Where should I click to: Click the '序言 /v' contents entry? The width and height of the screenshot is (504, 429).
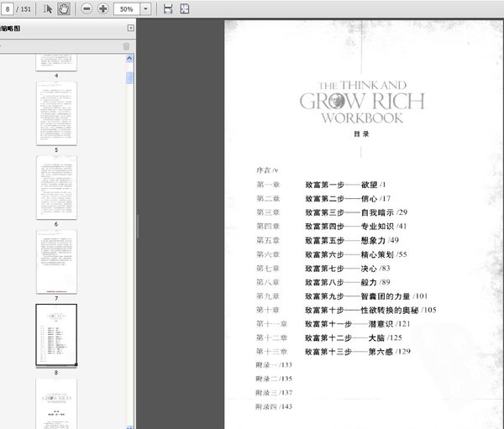tap(267, 170)
